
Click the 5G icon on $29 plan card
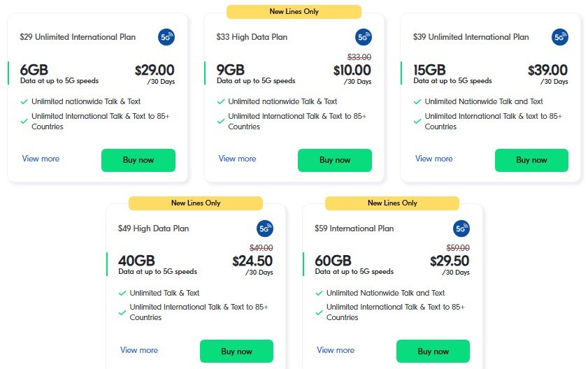coord(166,37)
